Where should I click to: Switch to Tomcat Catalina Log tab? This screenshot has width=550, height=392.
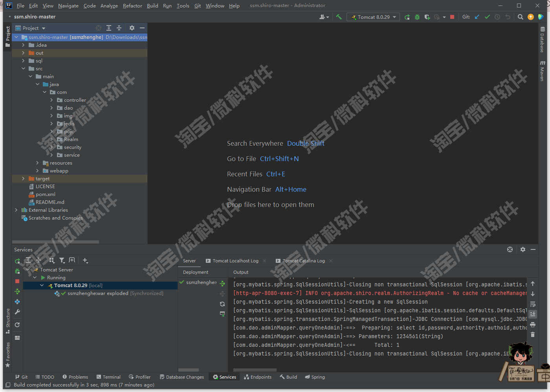coord(303,261)
